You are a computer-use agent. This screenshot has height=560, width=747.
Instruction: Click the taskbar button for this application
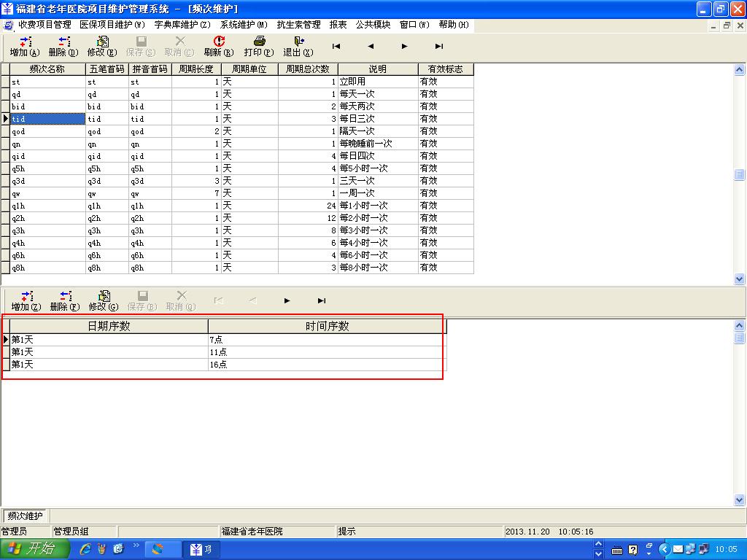[x=202, y=550]
